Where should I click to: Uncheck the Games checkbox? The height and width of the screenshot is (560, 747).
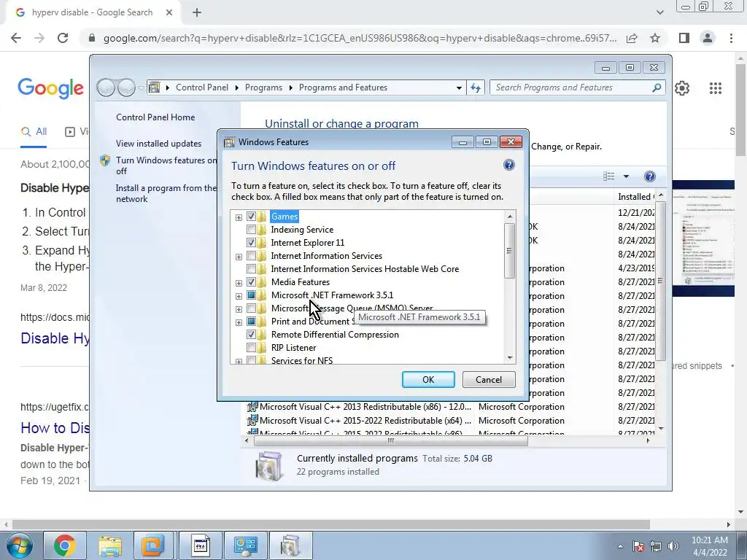251,216
